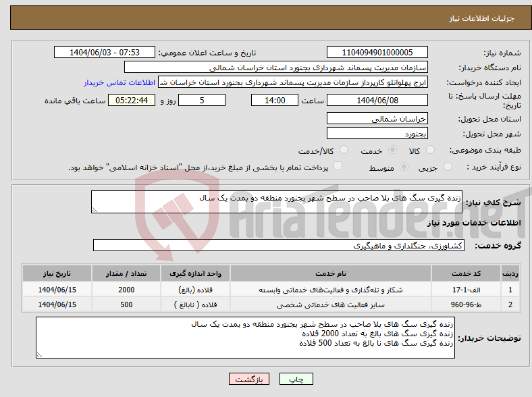Click the announcement date field 1404/06/03 - 07:53

click(105, 52)
